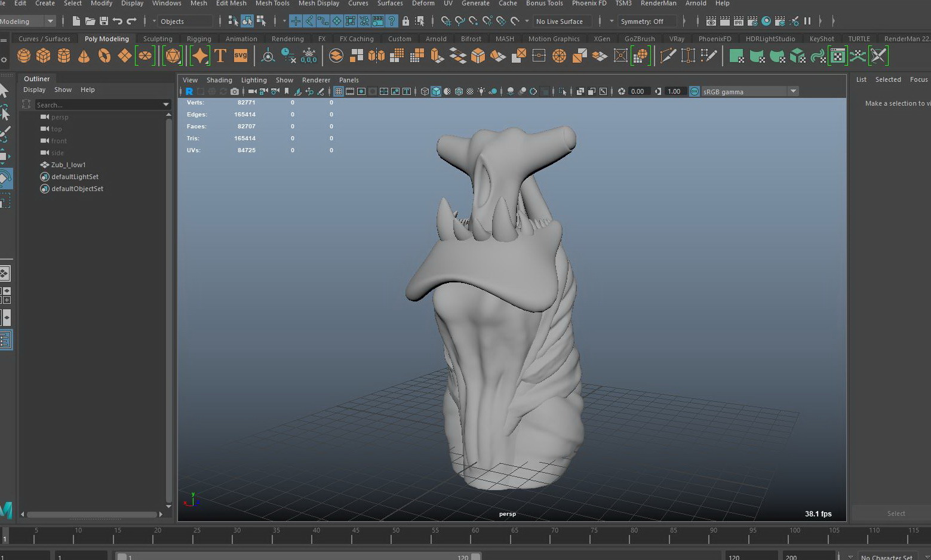This screenshot has height=560, width=931.
Task: Create a polygon sphere from the shelf
Action: point(24,56)
